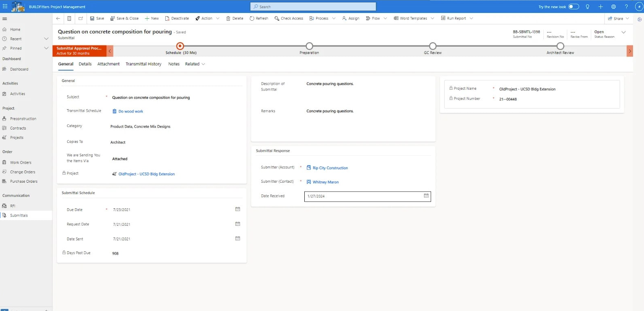Expand the Flow dropdown arrow
This screenshot has width=644, height=311.
pyautogui.click(x=385, y=18)
